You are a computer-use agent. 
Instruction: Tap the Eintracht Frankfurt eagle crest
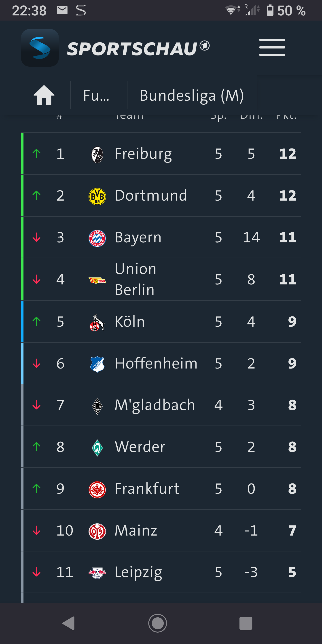(x=97, y=489)
